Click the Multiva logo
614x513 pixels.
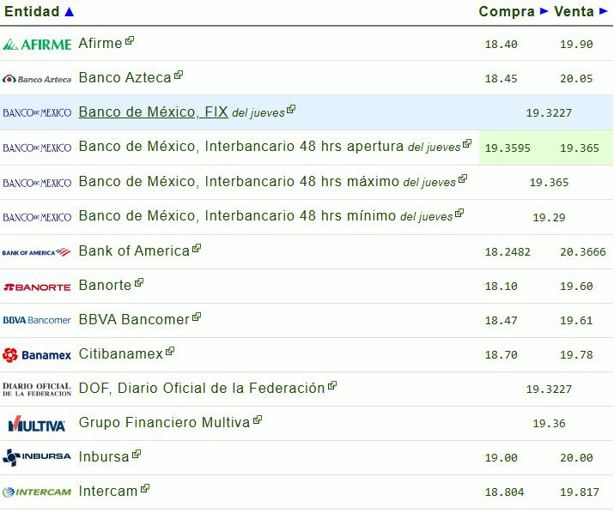tap(37, 424)
